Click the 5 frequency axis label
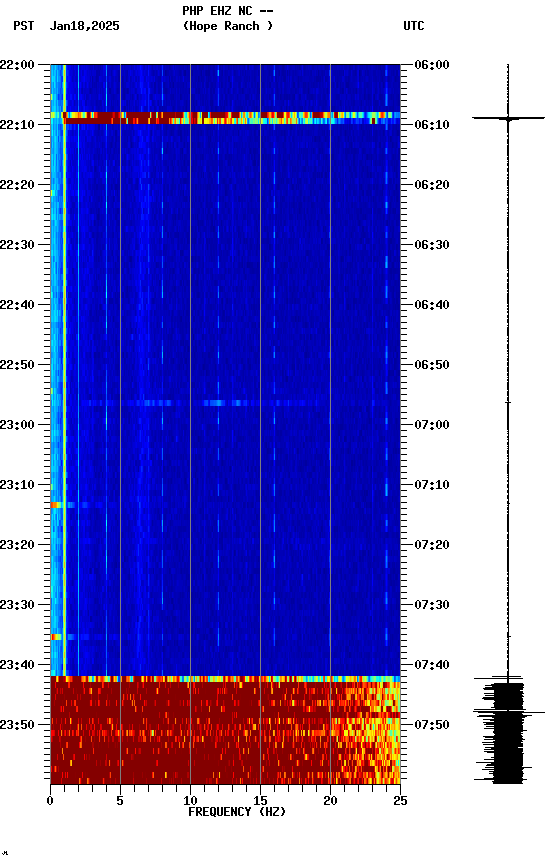Image resolution: width=552 pixels, height=864 pixels. pos(120,801)
